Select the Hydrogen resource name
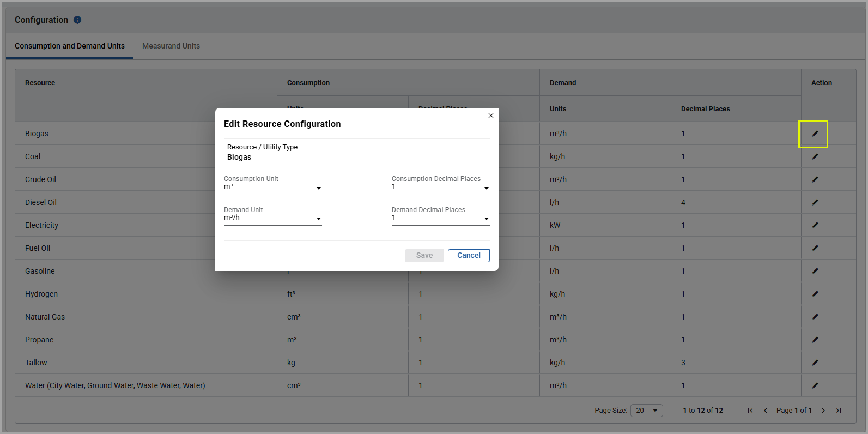868x434 pixels. click(41, 294)
